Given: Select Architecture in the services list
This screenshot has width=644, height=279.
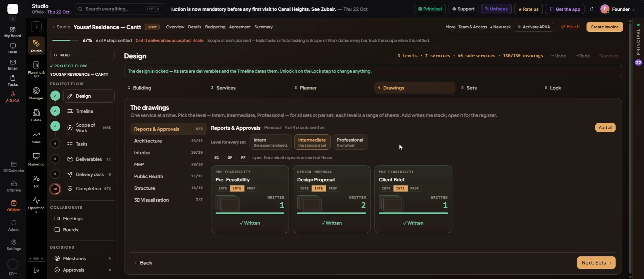Looking at the screenshot, I should 168,141.
